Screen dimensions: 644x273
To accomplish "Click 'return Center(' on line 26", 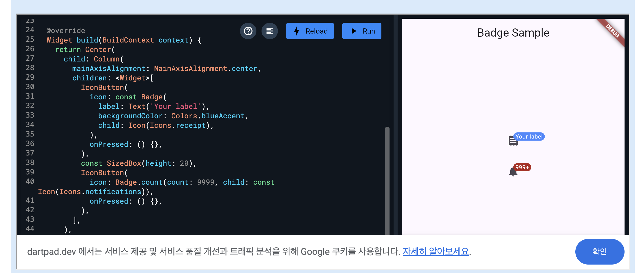I will pyautogui.click(x=85, y=50).
